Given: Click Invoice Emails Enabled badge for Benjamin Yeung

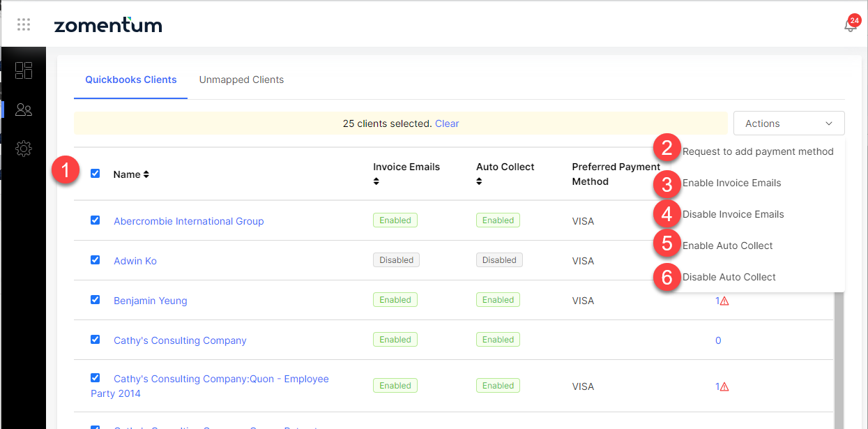Looking at the screenshot, I should (x=395, y=300).
